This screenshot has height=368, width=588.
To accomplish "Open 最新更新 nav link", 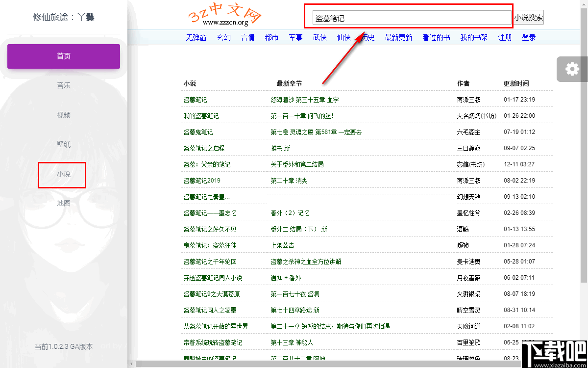I will tap(399, 37).
